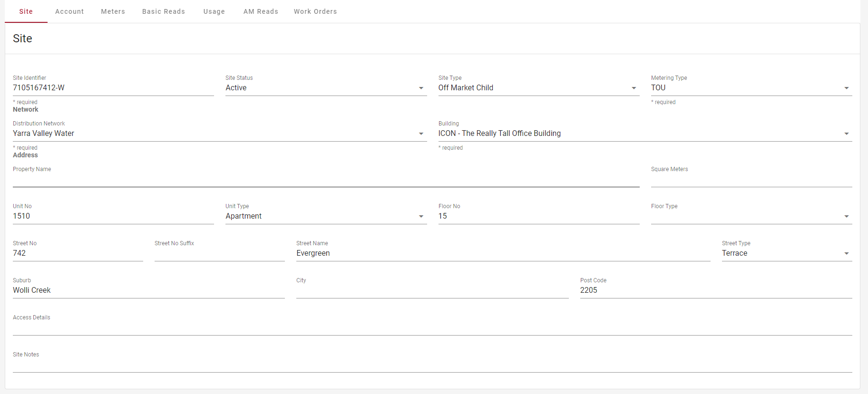Open the AM Reads tab
868x394 pixels.
[x=261, y=11]
